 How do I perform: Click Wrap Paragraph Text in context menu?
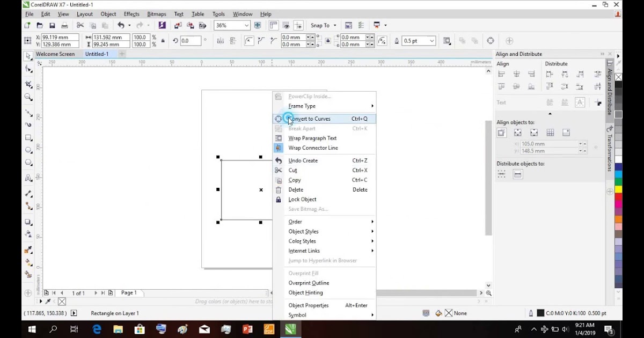(324, 138)
